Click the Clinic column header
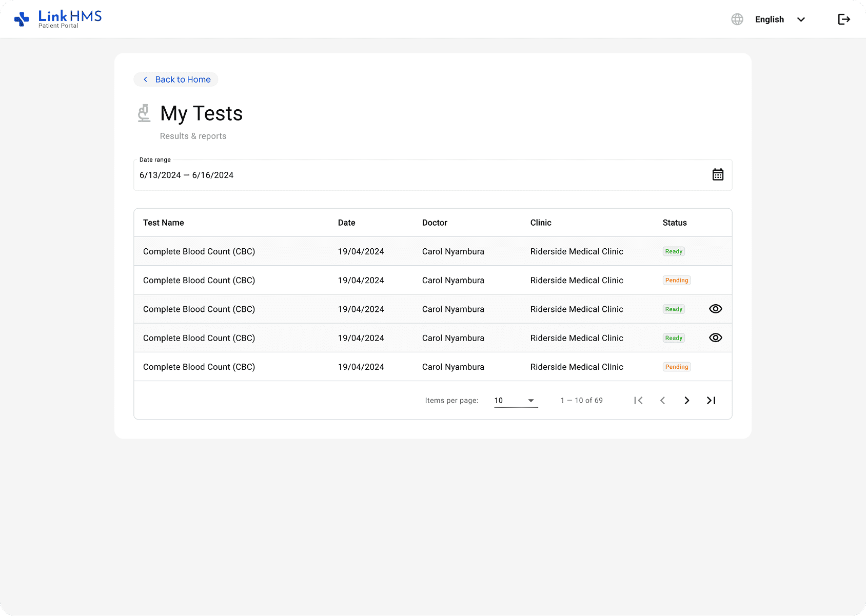The width and height of the screenshot is (866, 616). [x=541, y=223]
